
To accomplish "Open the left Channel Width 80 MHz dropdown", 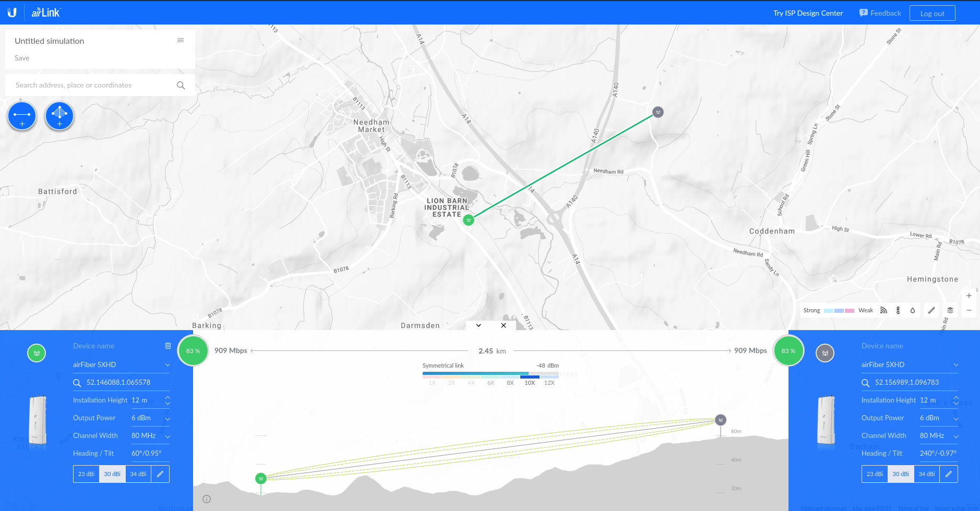I will tap(150, 435).
